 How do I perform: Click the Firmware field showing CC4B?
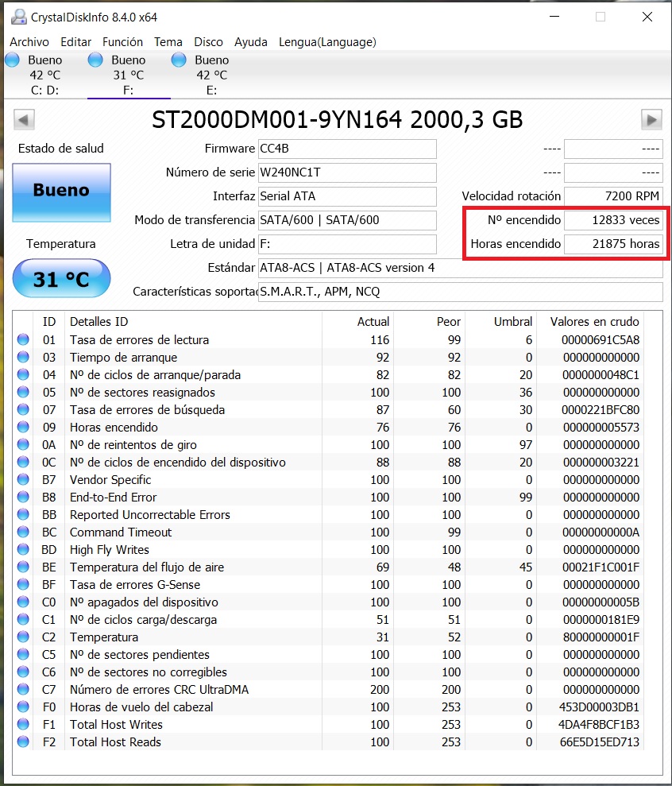pyautogui.click(x=347, y=149)
